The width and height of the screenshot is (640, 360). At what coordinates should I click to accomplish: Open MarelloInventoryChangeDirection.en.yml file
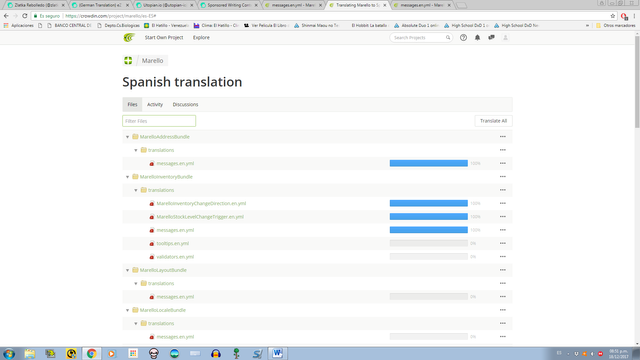(x=201, y=203)
